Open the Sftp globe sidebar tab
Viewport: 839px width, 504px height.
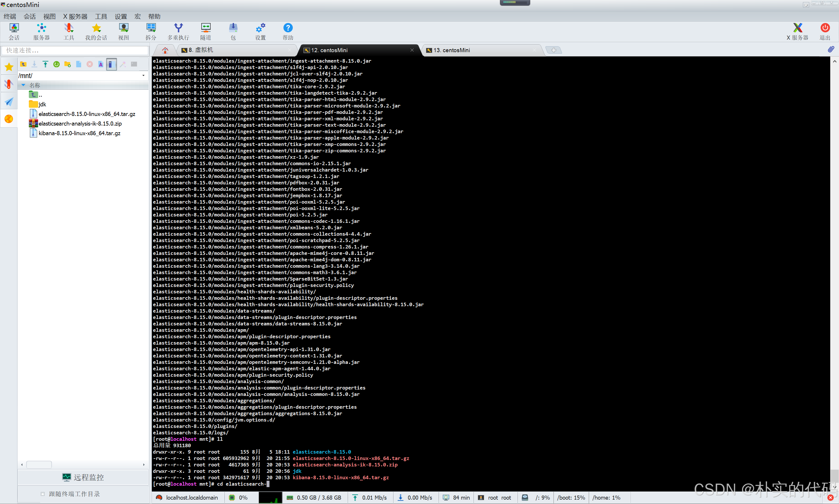pyautogui.click(x=9, y=119)
